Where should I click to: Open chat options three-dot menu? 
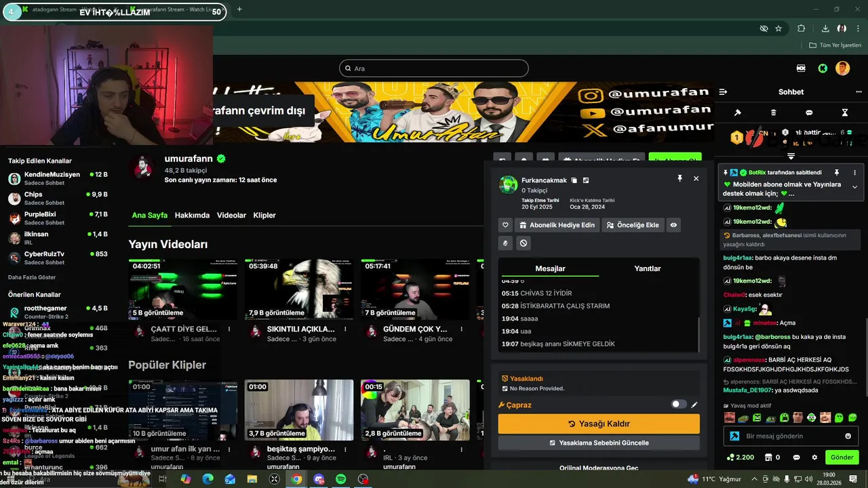click(859, 91)
